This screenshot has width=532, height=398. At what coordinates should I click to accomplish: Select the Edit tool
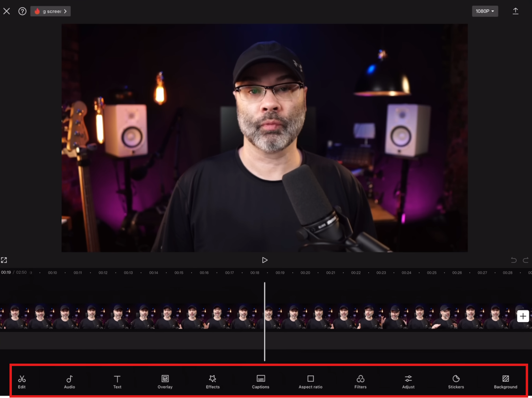tap(22, 381)
